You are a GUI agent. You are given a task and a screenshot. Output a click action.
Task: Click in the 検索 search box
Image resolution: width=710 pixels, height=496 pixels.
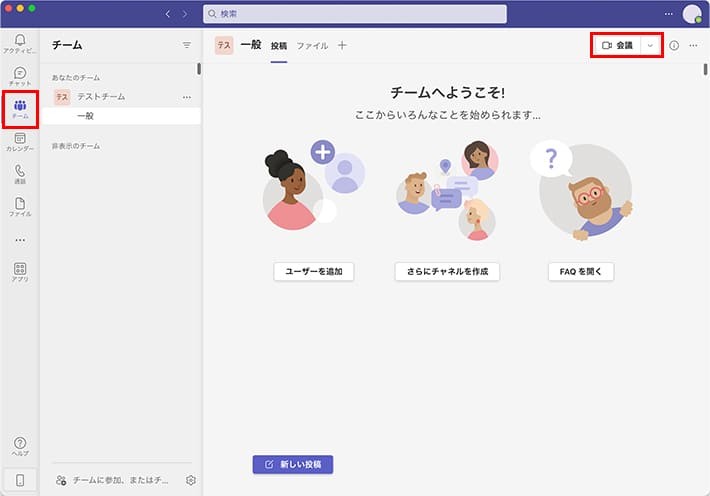coord(355,14)
